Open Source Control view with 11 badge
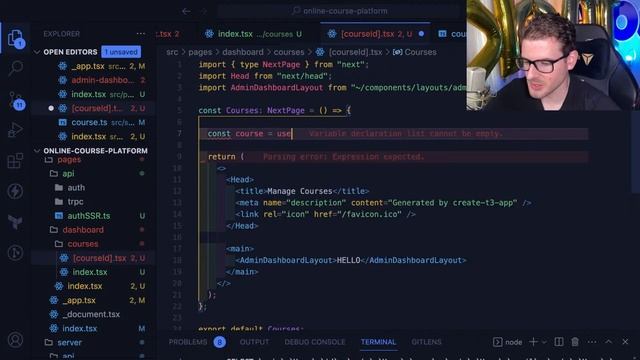The image size is (640, 360). click(x=16, y=100)
